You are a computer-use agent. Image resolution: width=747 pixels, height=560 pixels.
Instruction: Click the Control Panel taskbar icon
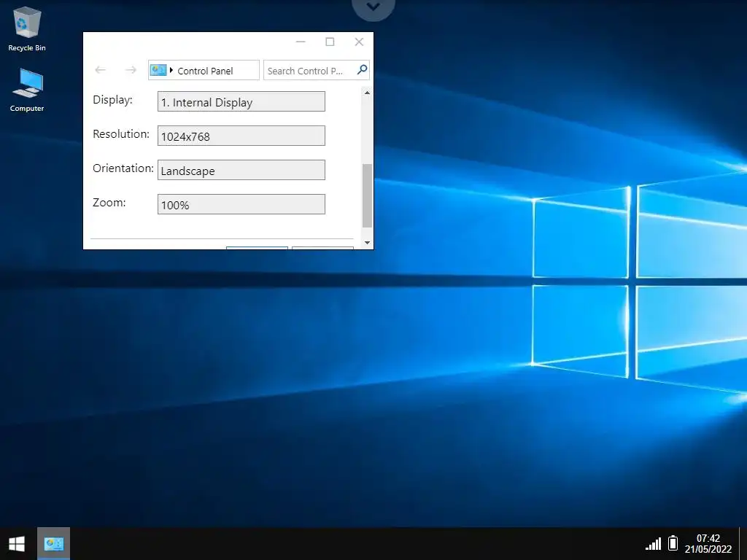pyautogui.click(x=54, y=544)
